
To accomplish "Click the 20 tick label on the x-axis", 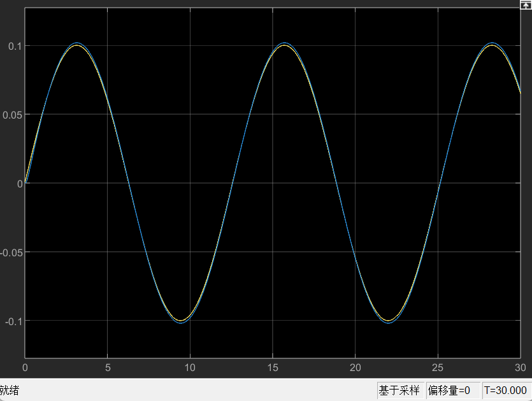I will click(x=356, y=368).
